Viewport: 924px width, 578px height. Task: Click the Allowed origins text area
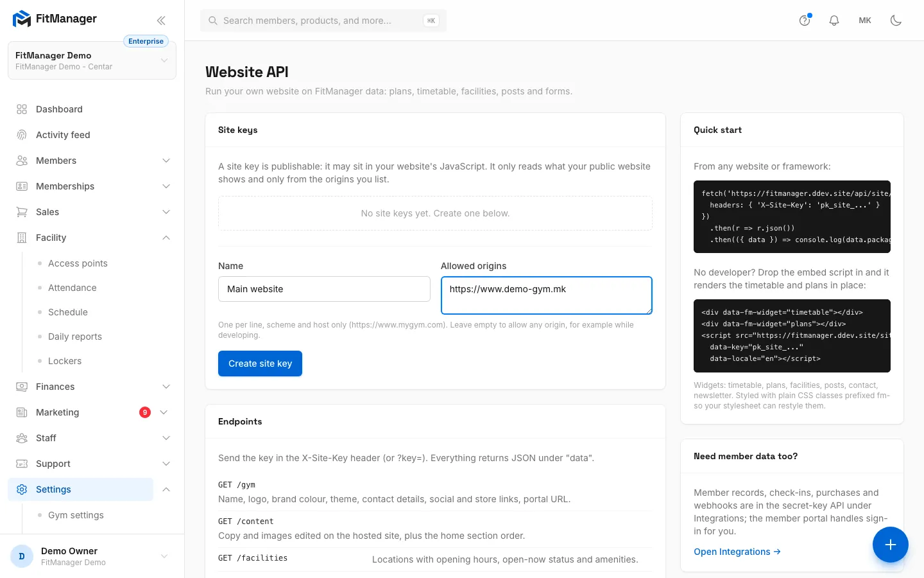[547, 295]
